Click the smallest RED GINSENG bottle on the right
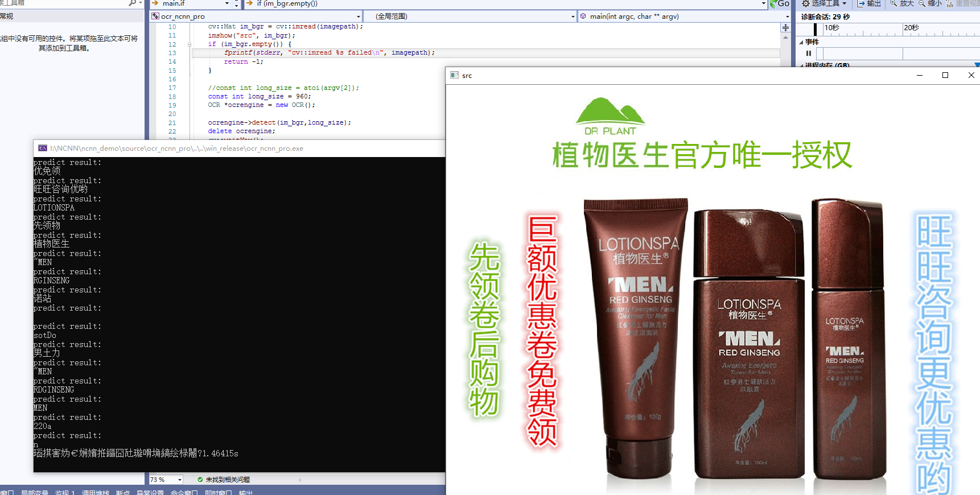Image resolution: width=980 pixels, height=495 pixels. 849,339
